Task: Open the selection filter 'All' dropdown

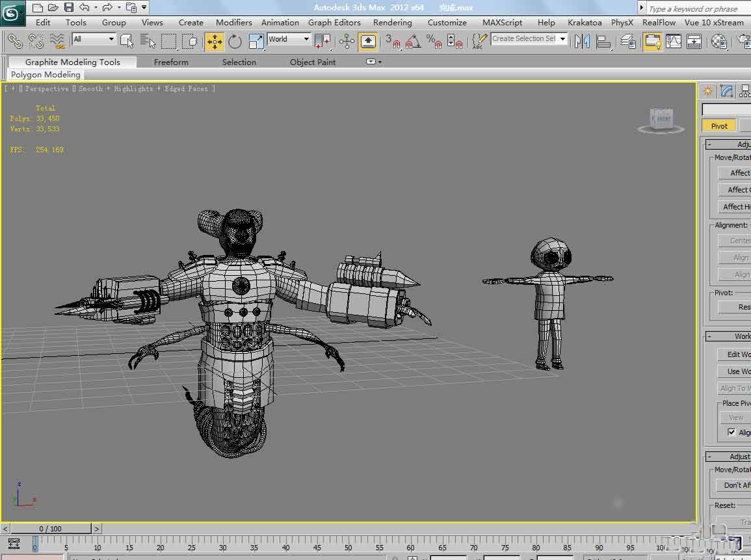Action: [x=94, y=39]
